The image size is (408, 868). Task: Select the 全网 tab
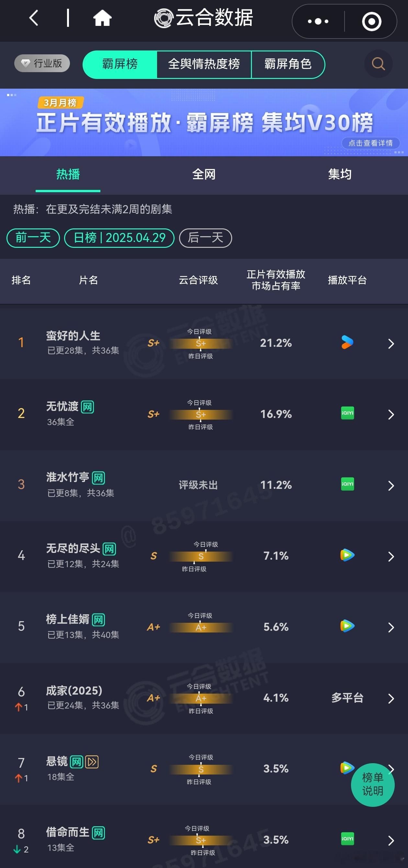pyautogui.click(x=204, y=175)
